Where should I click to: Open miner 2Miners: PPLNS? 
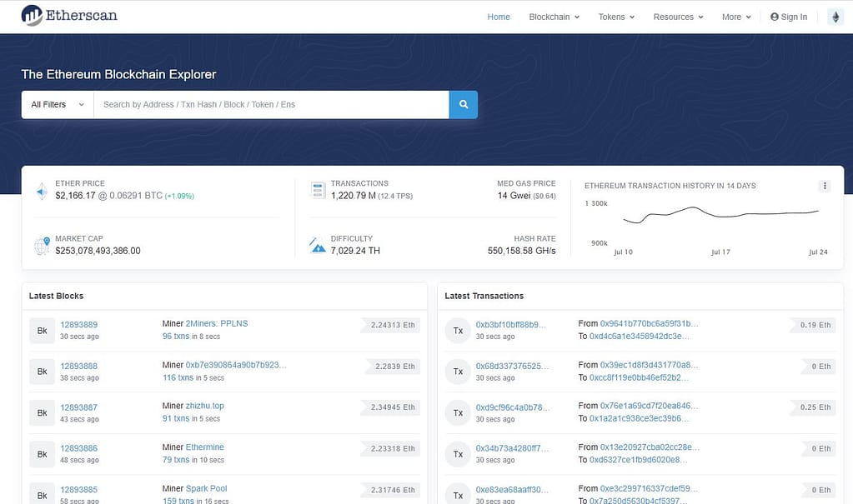217,323
